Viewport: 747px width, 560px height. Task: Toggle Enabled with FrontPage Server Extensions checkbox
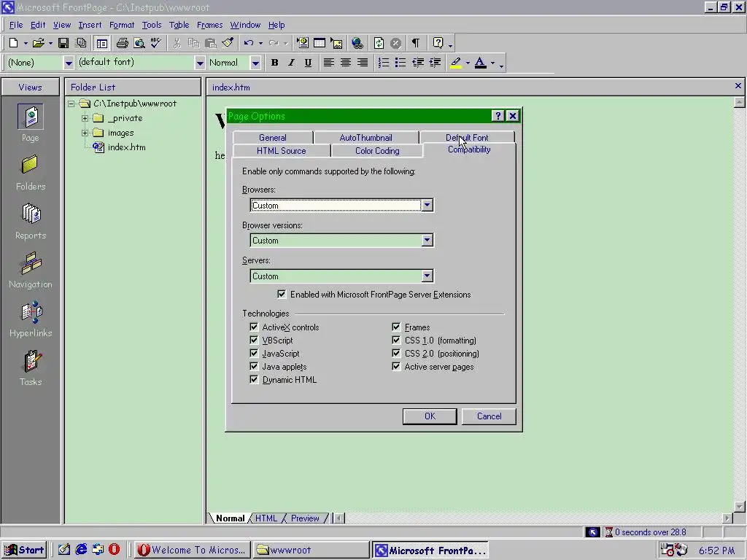(x=282, y=295)
